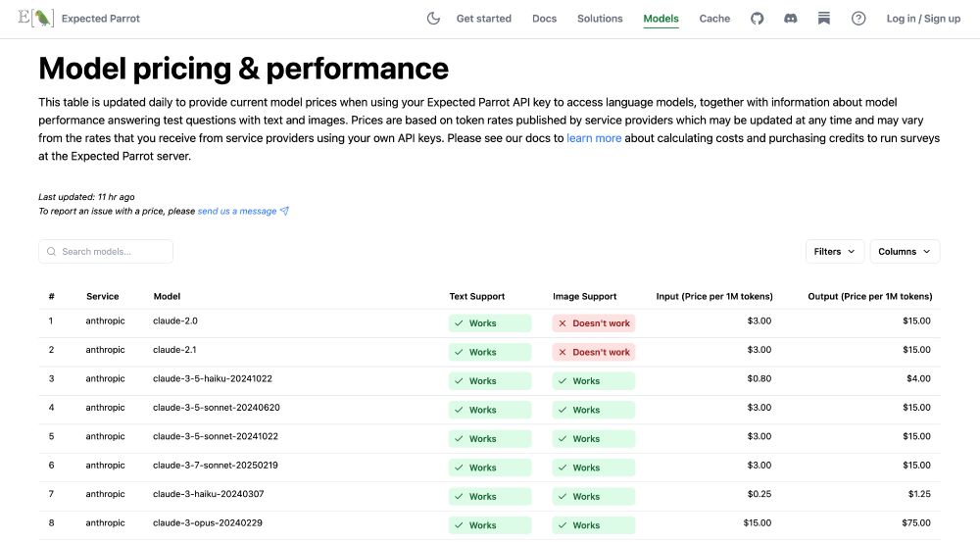Select the claude-2.1 model name
Image resolution: width=980 pixels, height=542 pixels.
click(x=174, y=350)
